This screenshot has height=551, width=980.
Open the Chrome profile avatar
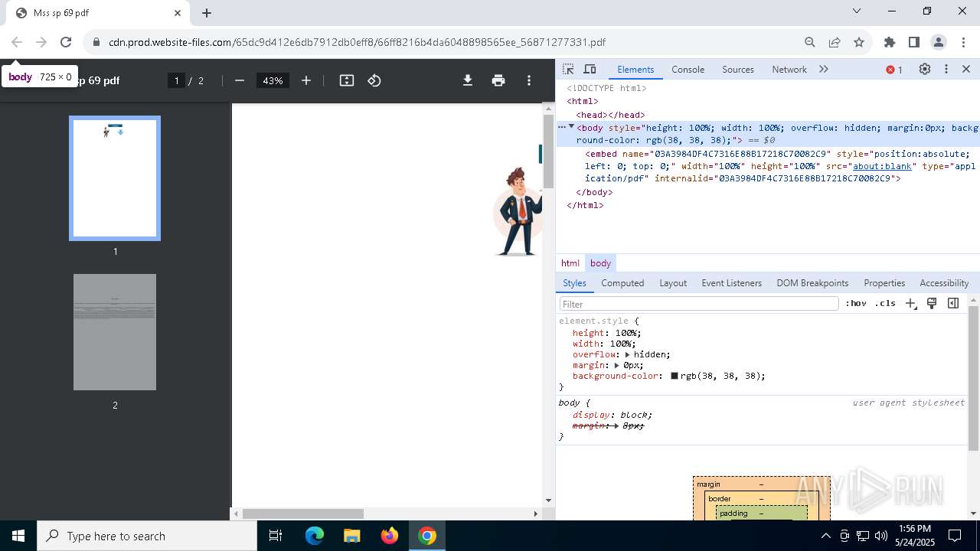pos(939,42)
